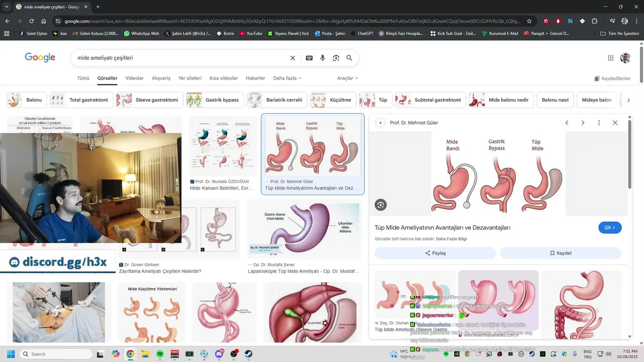The height and width of the screenshot is (362, 644).
Task: Expand the Araçlar tools dropdown
Action: coord(348,78)
